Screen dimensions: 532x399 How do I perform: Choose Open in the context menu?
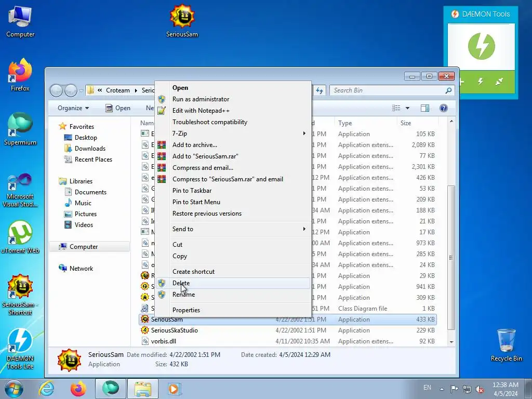point(234,87)
